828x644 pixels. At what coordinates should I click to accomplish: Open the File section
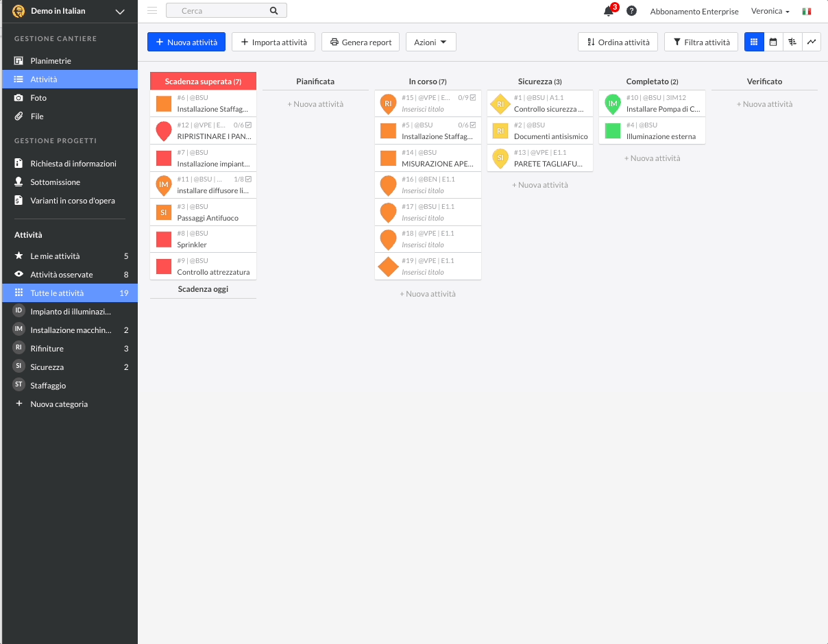[x=38, y=115]
